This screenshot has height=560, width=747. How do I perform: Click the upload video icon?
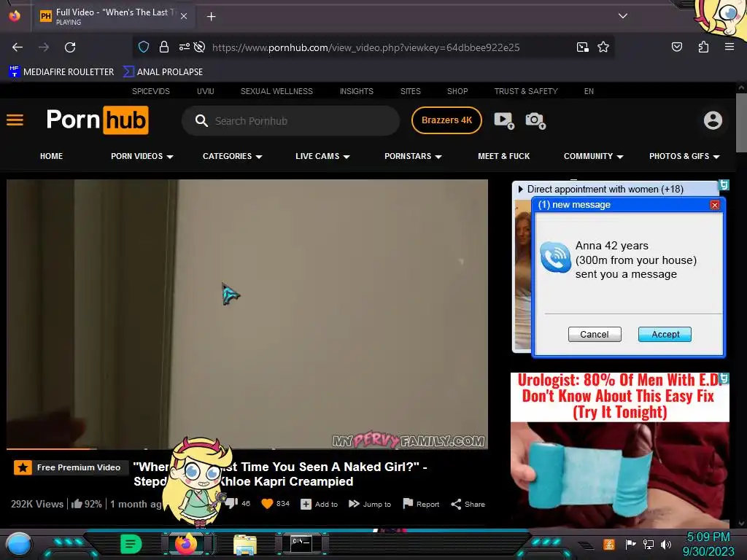[x=504, y=120]
